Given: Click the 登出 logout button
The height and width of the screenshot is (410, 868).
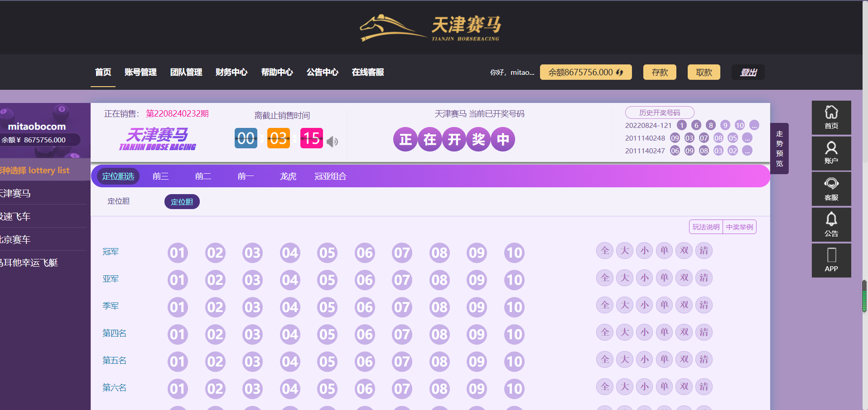Looking at the screenshot, I should [x=747, y=72].
